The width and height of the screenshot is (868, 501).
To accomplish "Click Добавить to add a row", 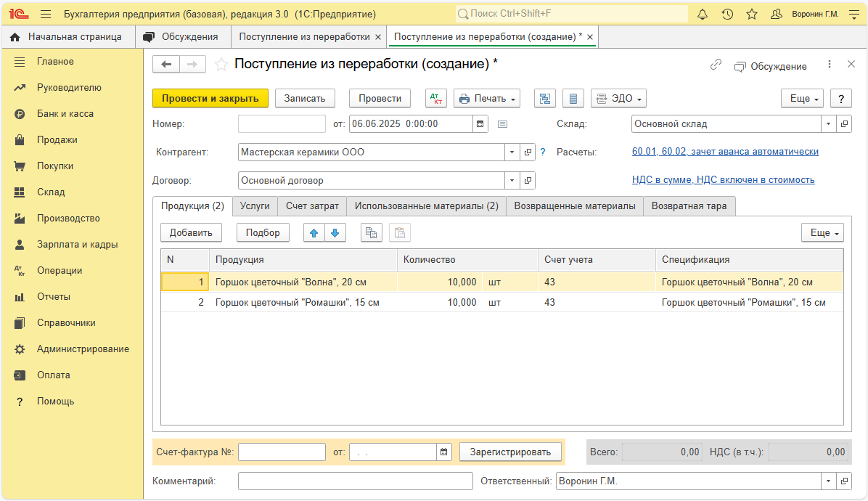I will 191,233.
